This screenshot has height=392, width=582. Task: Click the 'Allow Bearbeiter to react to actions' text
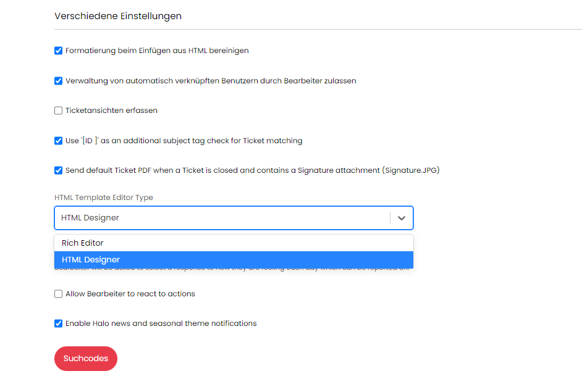click(x=130, y=294)
